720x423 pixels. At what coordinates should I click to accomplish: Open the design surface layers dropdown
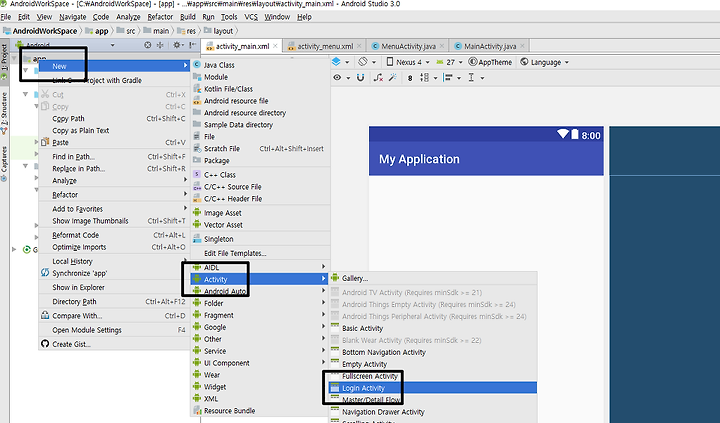pos(340,62)
